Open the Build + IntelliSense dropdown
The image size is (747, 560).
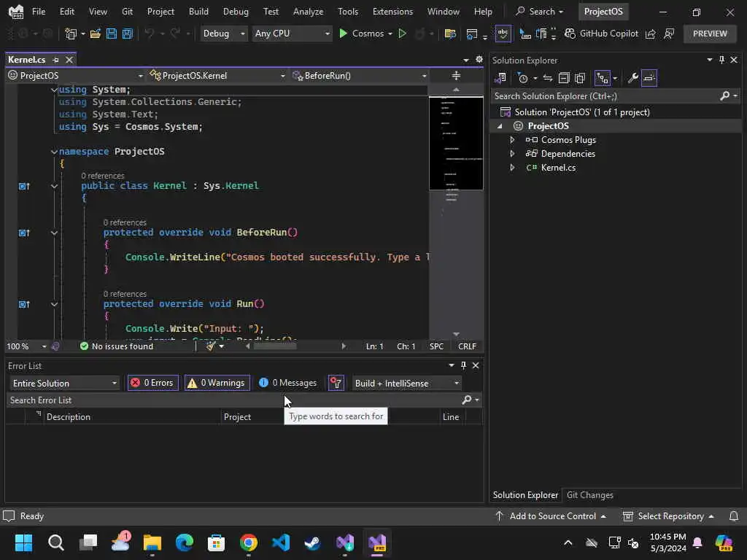tap(406, 383)
